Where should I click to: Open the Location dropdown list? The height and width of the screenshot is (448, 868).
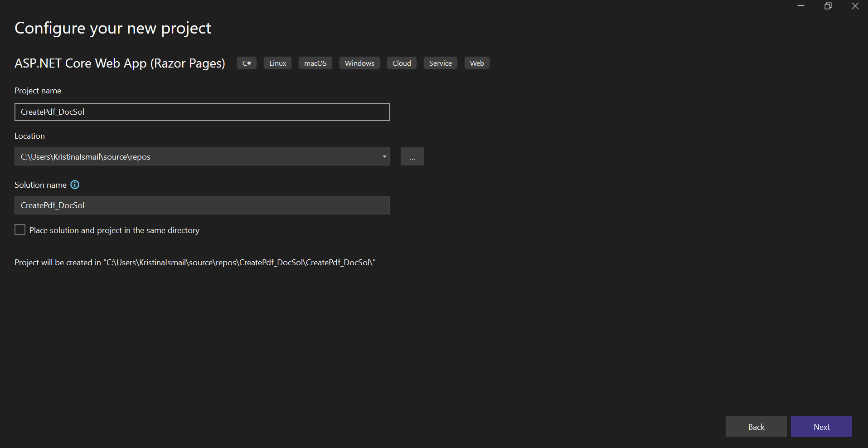[x=384, y=156]
